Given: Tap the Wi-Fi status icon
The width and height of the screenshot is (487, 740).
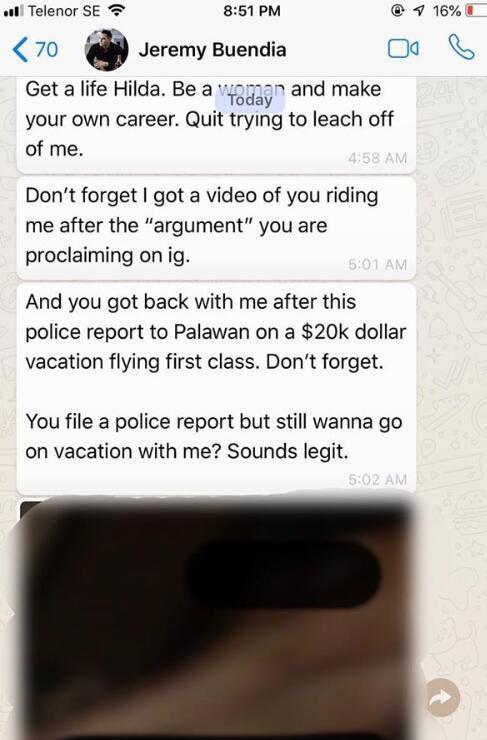Looking at the screenshot, I should [x=117, y=10].
